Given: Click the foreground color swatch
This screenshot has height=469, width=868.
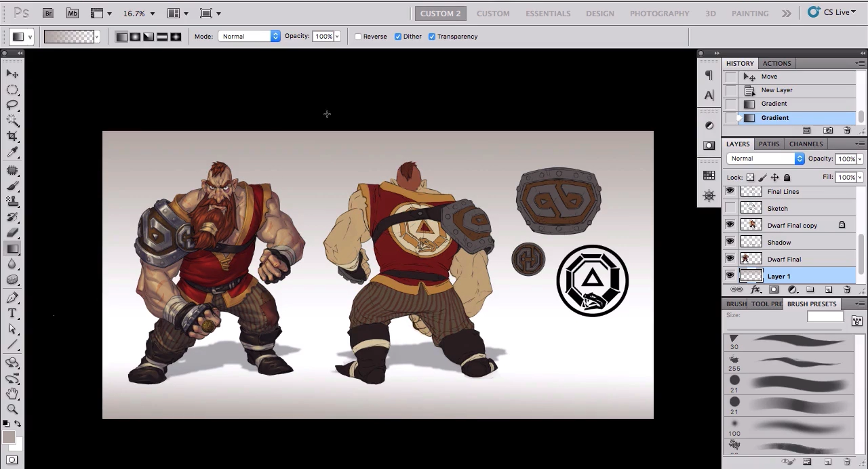Looking at the screenshot, I should (x=8, y=438).
